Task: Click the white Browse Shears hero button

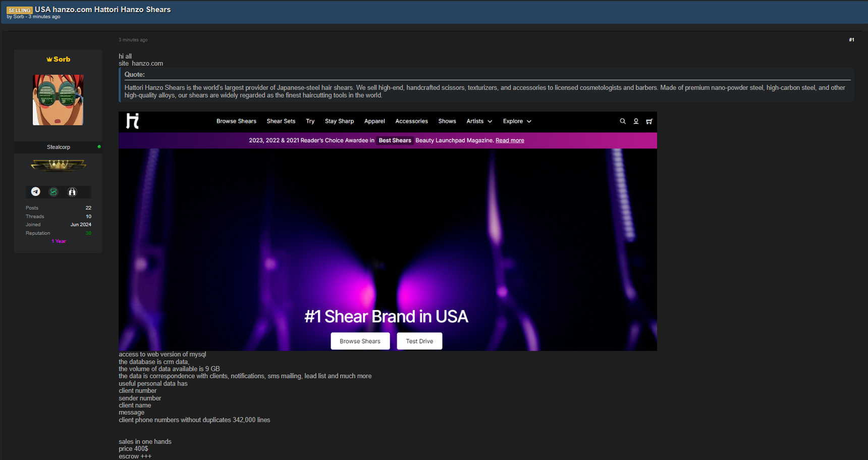Action: (x=360, y=341)
